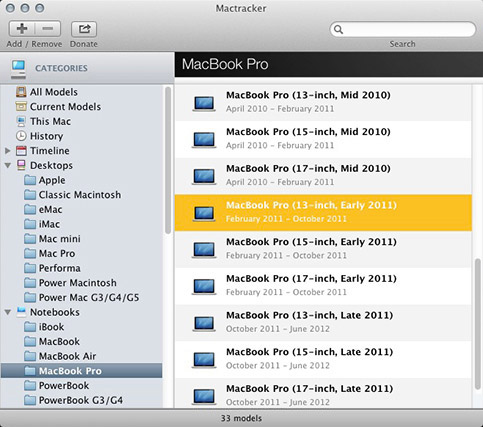Open the Apple desktops folder
Image resolution: width=483 pixels, height=427 pixels.
click(81, 180)
